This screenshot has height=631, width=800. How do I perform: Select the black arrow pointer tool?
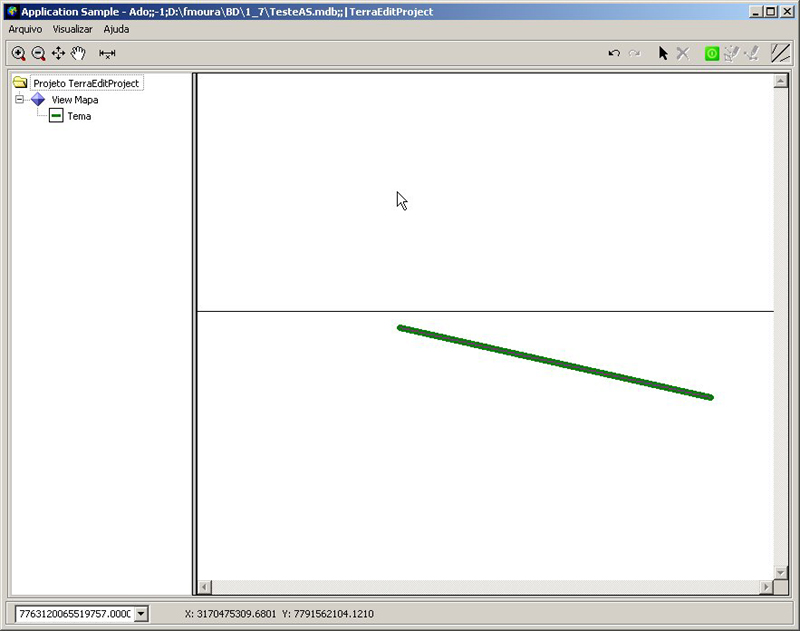tap(663, 53)
